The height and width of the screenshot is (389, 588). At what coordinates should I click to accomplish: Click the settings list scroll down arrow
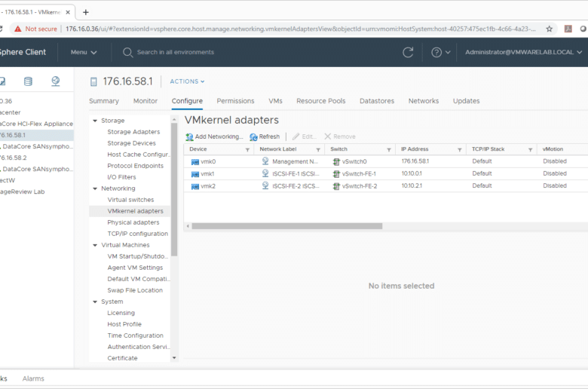point(174,358)
